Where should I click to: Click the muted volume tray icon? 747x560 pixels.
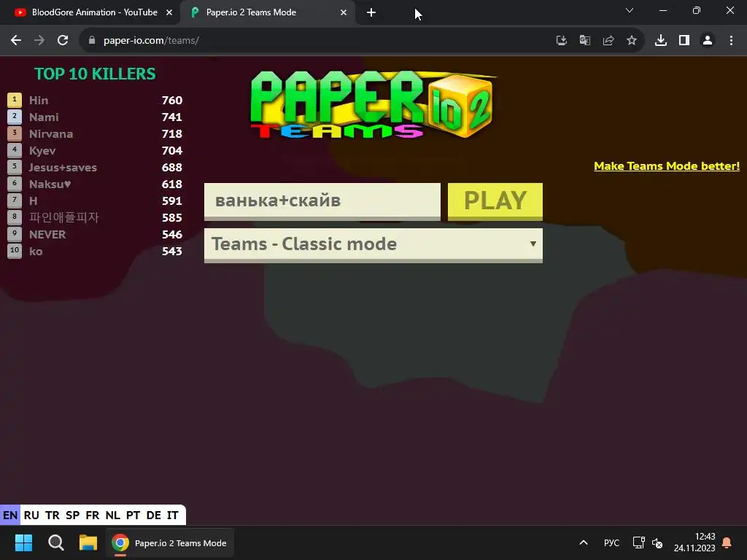pos(657,542)
